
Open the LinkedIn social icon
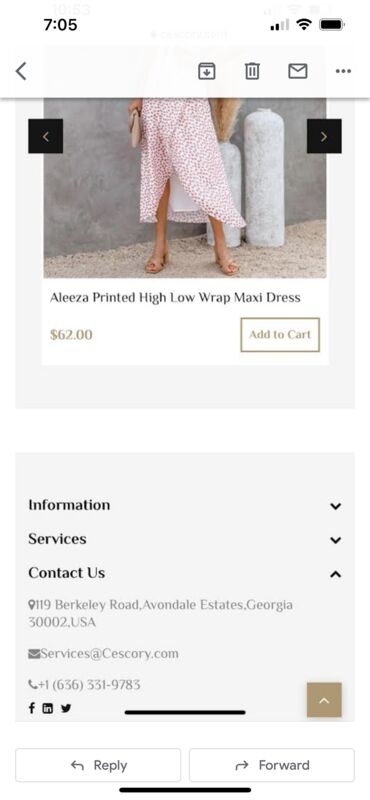coord(47,708)
